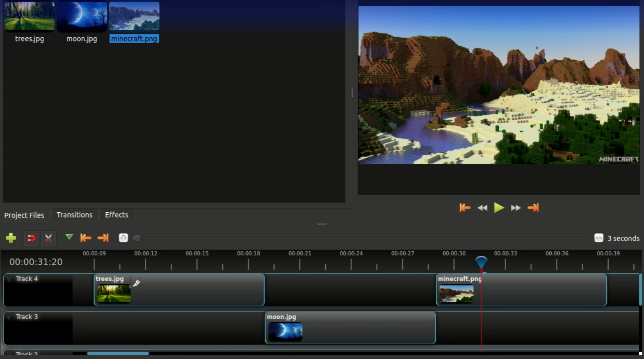The height and width of the screenshot is (359, 644).
Task: Click the Track 3 label
Action: tap(27, 317)
